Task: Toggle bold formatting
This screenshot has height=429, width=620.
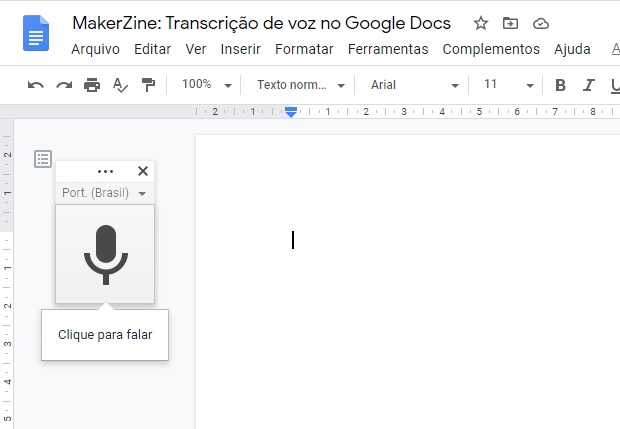Action: pos(560,85)
